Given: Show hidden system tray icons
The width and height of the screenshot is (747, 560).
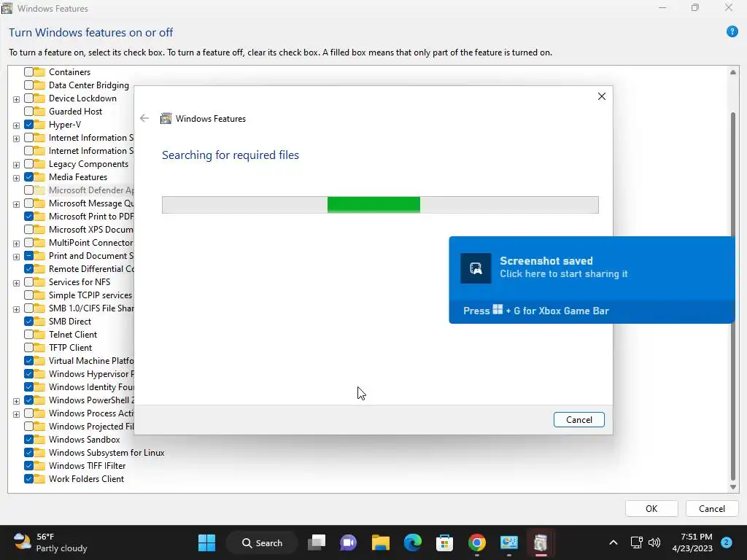Looking at the screenshot, I should click(x=614, y=542).
